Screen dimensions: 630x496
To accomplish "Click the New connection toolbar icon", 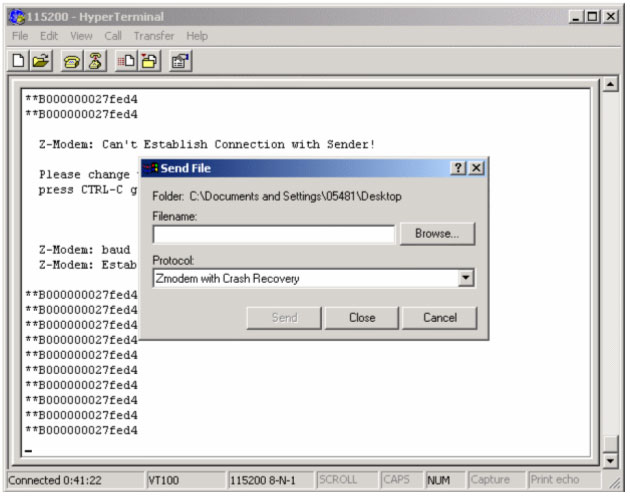I will pos(19,61).
